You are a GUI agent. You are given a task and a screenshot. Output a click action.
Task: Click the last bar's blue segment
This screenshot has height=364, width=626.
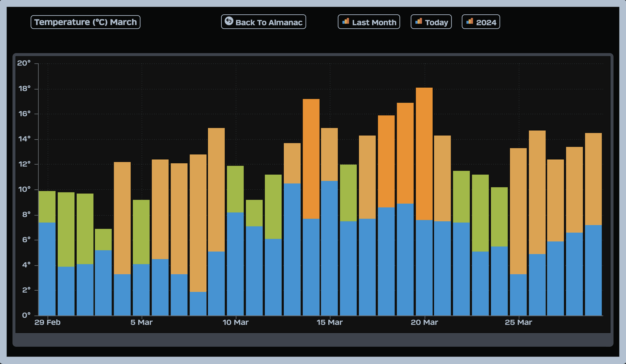tap(593, 270)
